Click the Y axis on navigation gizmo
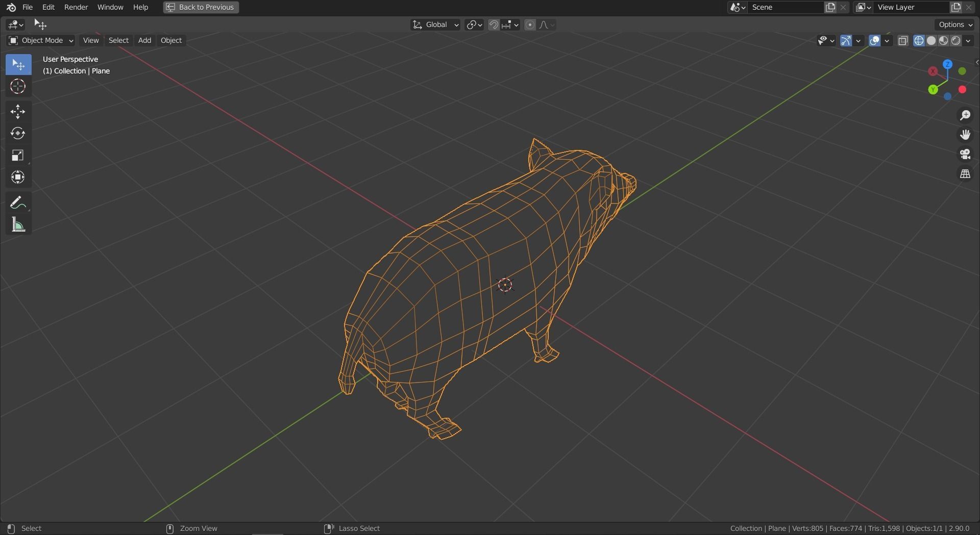The width and height of the screenshot is (980, 535). [x=933, y=90]
